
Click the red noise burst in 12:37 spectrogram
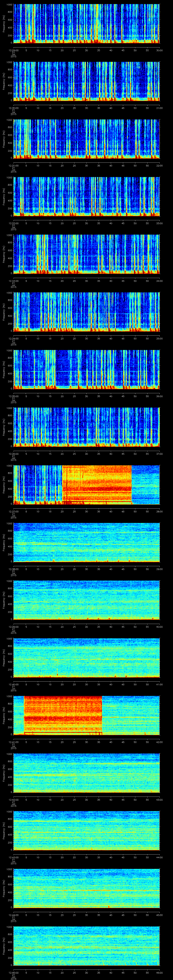(x=97, y=484)
